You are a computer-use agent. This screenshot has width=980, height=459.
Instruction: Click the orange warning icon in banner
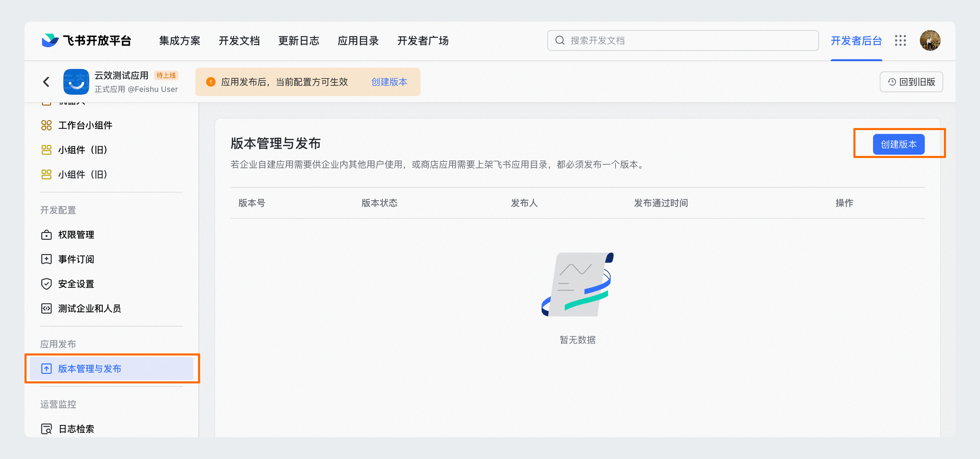(x=210, y=82)
